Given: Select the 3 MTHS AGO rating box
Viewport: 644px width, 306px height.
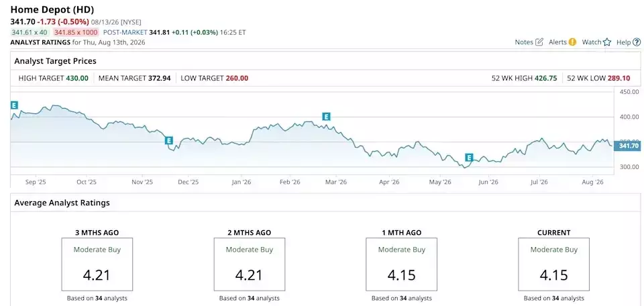Looking at the screenshot, I should click(x=97, y=264).
